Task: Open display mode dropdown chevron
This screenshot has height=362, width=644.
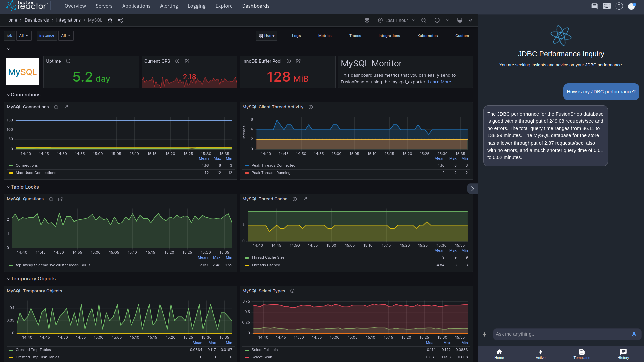Action: [x=470, y=20]
